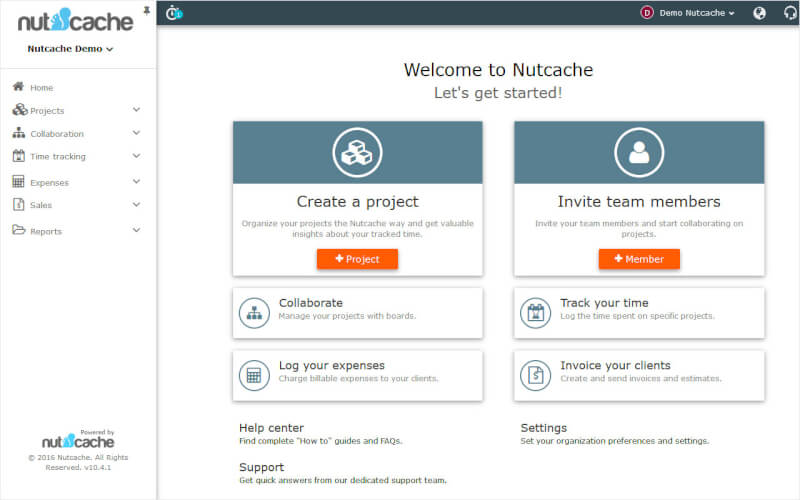Image resolution: width=800 pixels, height=500 pixels.
Task: Click "Set your organization preferences and settings." text
Action: pyautogui.click(x=614, y=441)
